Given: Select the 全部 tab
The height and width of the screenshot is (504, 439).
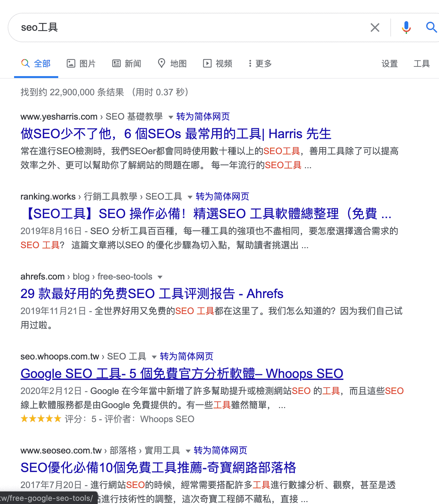Looking at the screenshot, I should tap(36, 64).
